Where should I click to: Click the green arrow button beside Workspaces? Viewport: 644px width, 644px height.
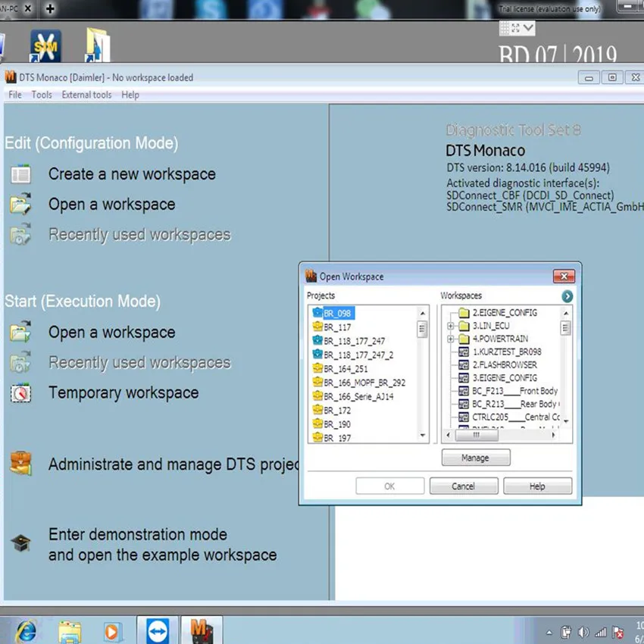(x=567, y=296)
